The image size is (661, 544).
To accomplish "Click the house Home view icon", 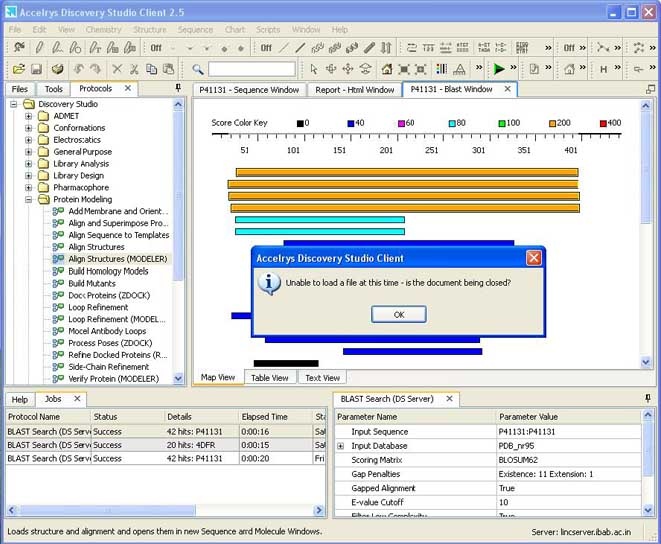I will pyautogui.click(x=387, y=69).
